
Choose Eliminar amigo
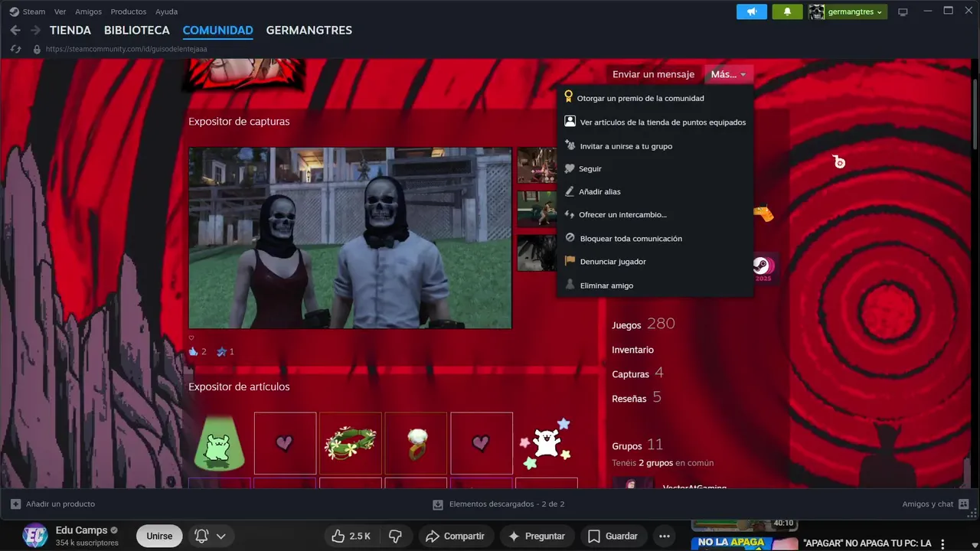(x=655, y=285)
